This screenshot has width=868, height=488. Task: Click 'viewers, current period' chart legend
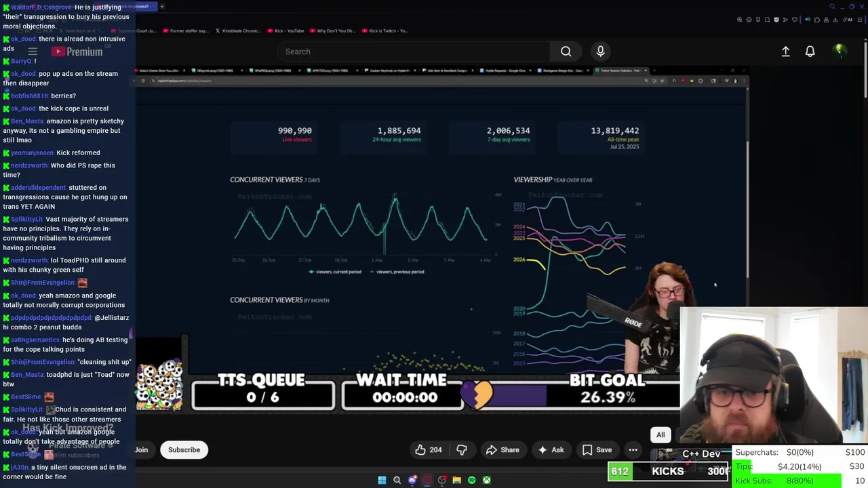[x=334, y=272]
